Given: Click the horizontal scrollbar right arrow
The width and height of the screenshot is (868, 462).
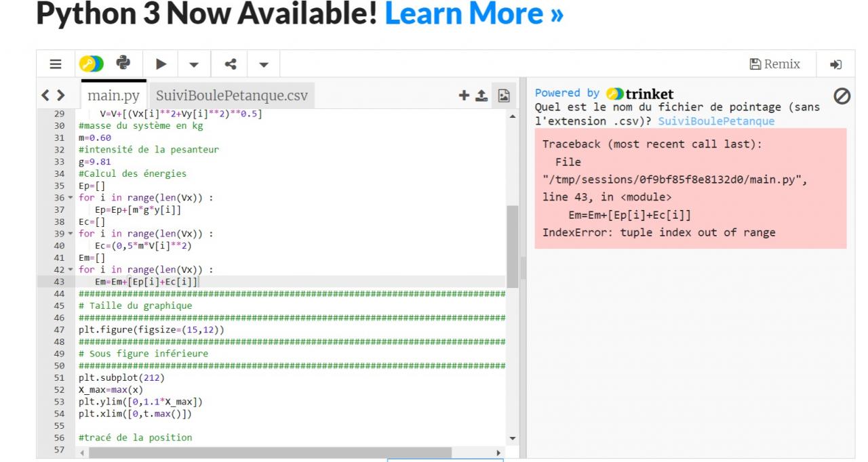Looking at the screenshot, I should (x=500, y=452).
